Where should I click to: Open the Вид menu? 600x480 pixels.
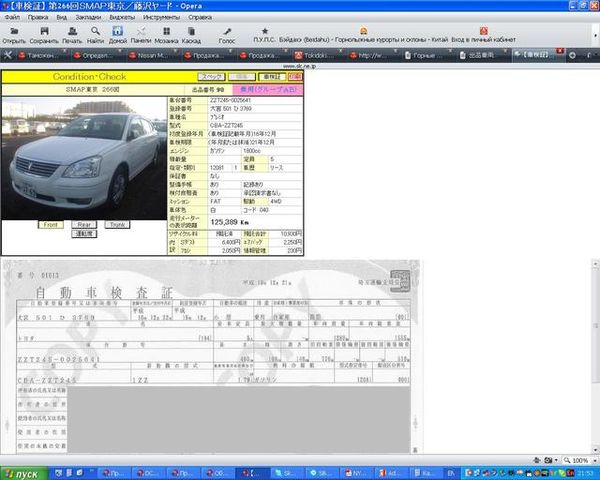(x=62, y=17)
